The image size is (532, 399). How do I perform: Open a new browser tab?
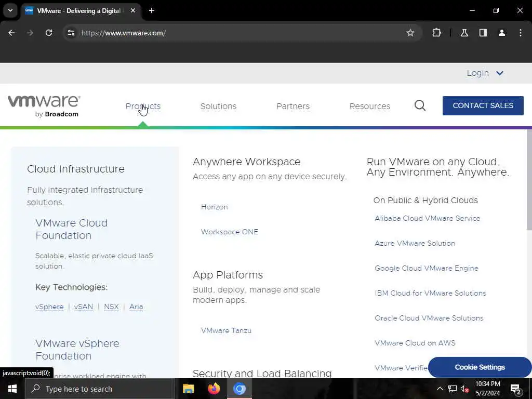tap(152, 10)
